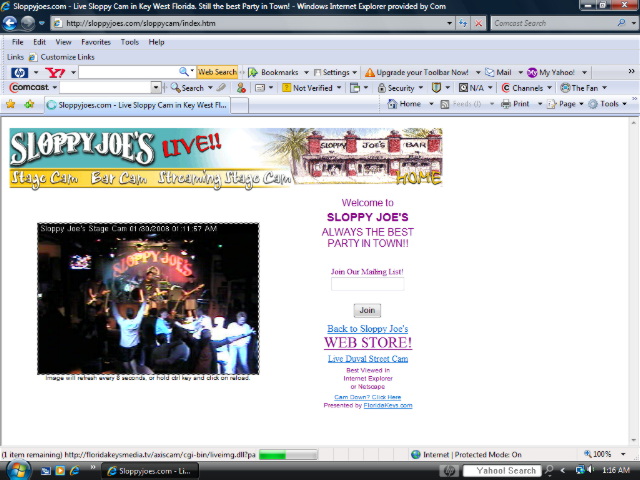
Task: Open the Live Duval Street Cam link
Action: [368, 359]
